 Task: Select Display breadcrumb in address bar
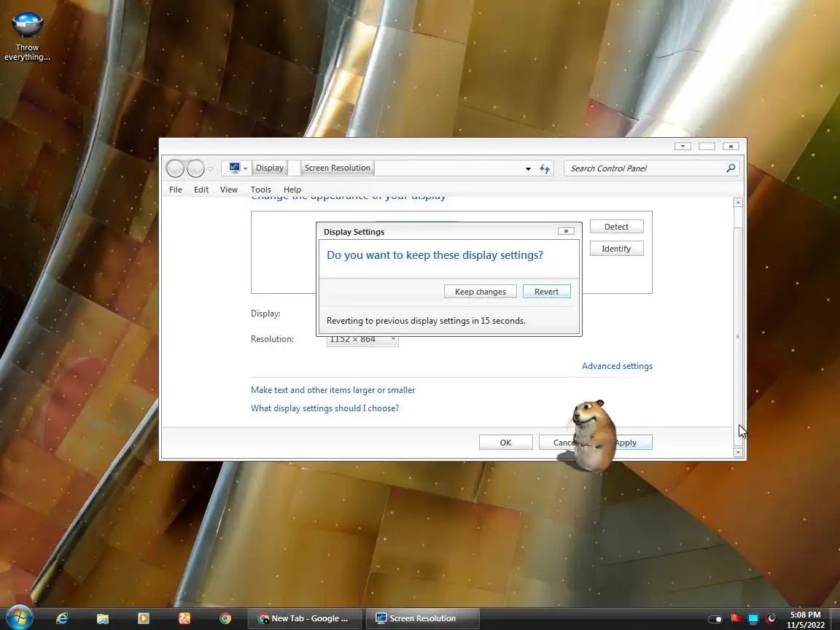pos(270,168)
